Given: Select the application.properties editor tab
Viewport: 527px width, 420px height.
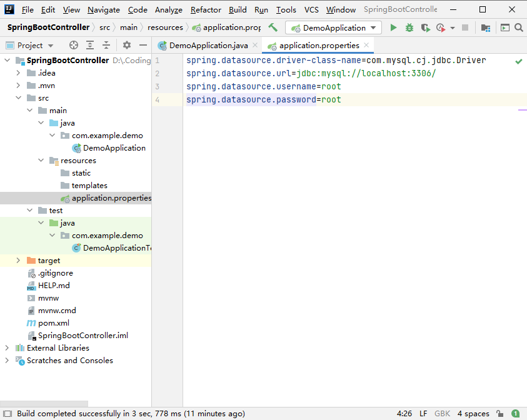Looking at the screenshot, I should (x=318, y=45).
